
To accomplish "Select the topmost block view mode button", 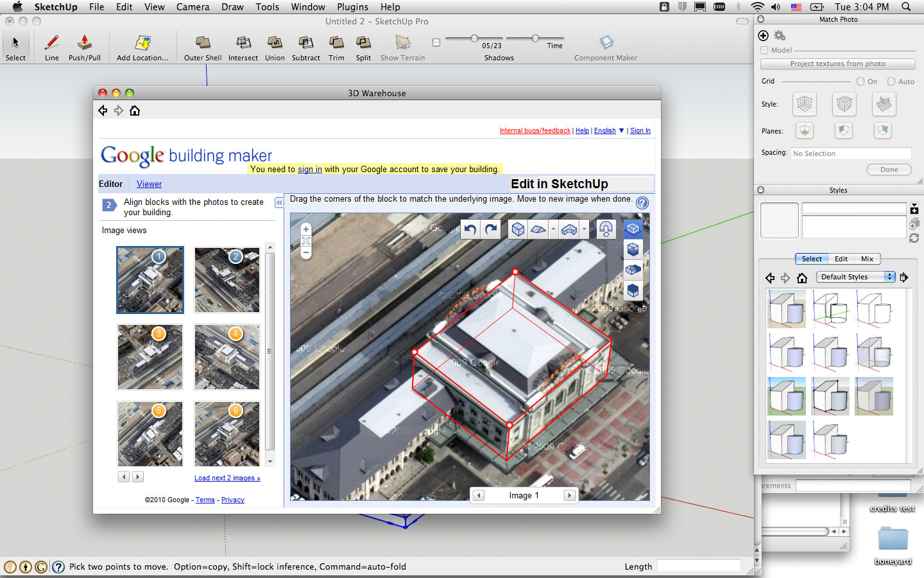I will (633, 229).
